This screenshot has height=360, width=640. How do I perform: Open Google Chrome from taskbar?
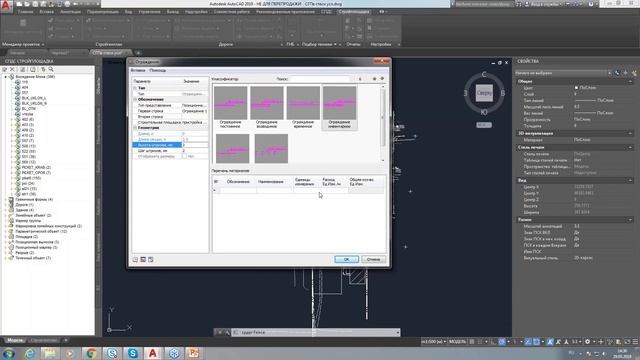[x=91, y=353]
